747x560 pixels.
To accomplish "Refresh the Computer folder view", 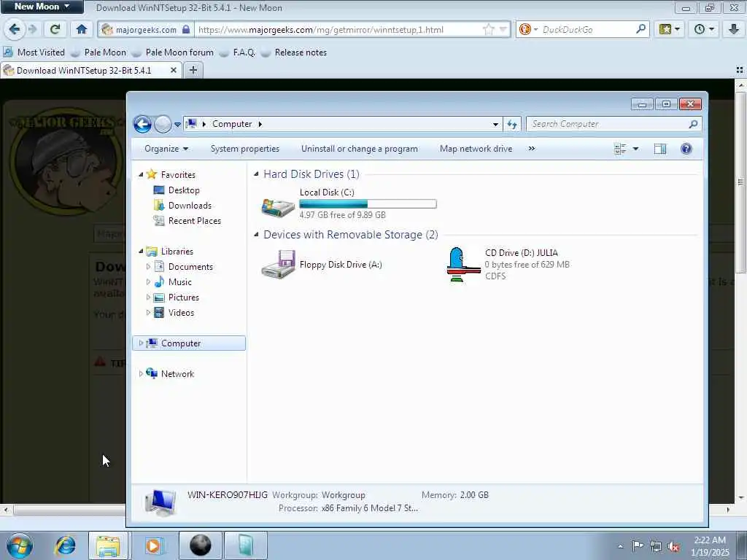I will pyautogui.click(x=512, y=124).
